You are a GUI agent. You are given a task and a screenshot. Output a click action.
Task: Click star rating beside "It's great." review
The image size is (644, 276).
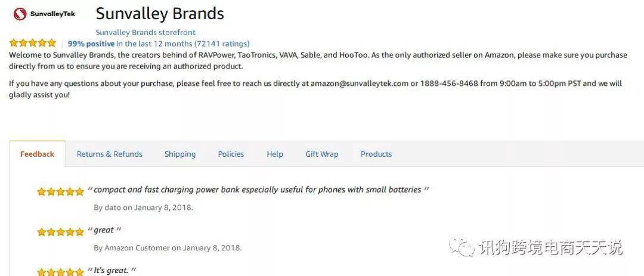pos(60,271)
